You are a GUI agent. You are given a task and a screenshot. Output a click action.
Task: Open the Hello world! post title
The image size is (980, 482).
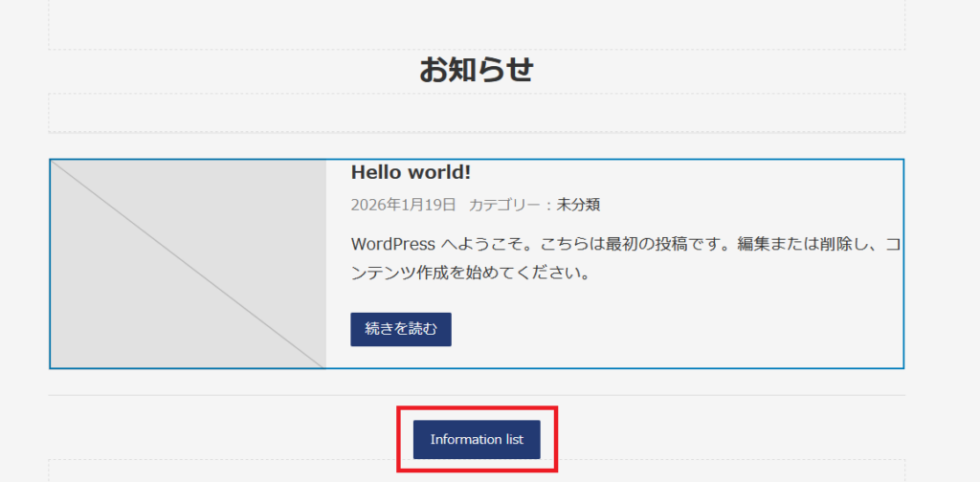[411, 172]
